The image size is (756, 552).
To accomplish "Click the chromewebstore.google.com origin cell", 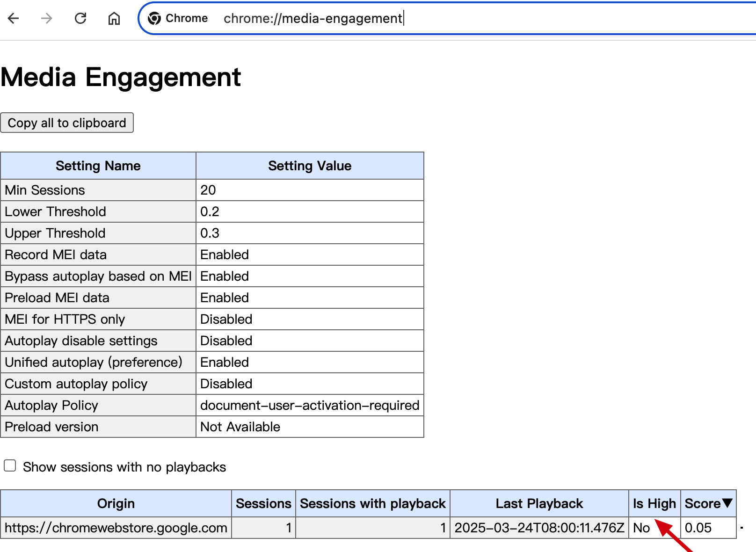I will tap(116, 528).
